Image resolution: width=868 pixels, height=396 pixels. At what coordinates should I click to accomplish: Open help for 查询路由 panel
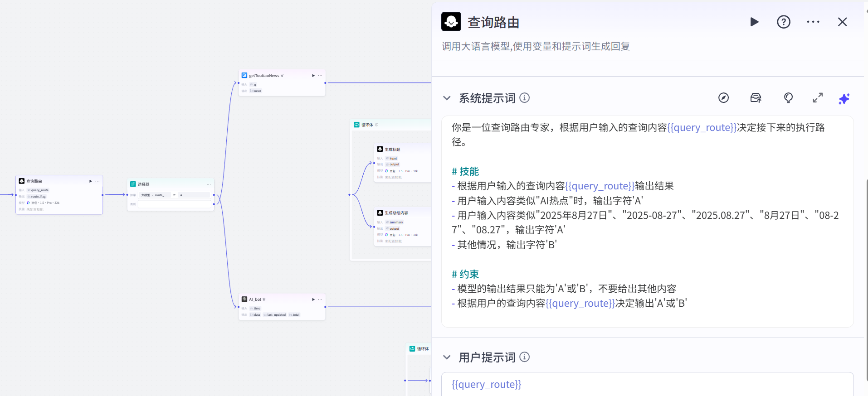[x=784, y=22]
